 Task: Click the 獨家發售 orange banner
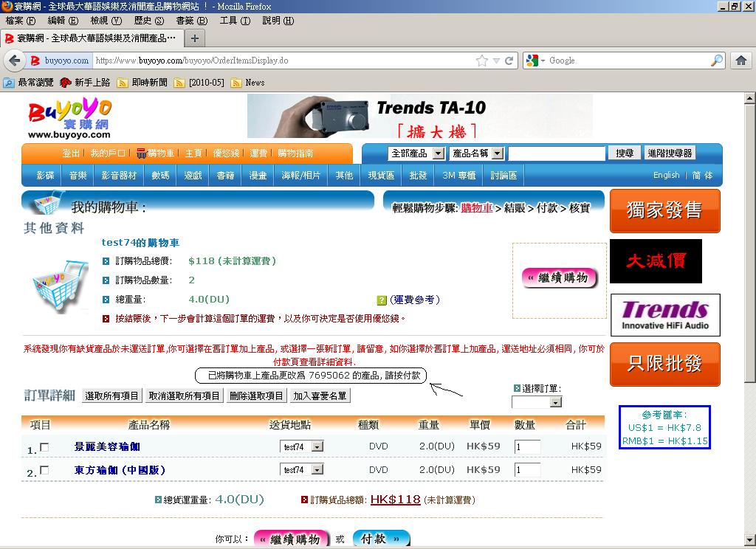(665, 210)
